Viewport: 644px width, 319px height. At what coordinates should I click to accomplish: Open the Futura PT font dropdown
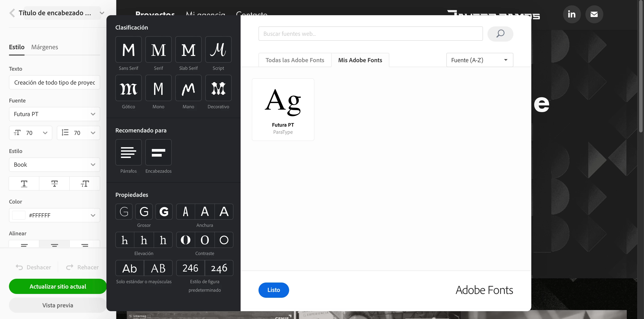pos(55,114)
